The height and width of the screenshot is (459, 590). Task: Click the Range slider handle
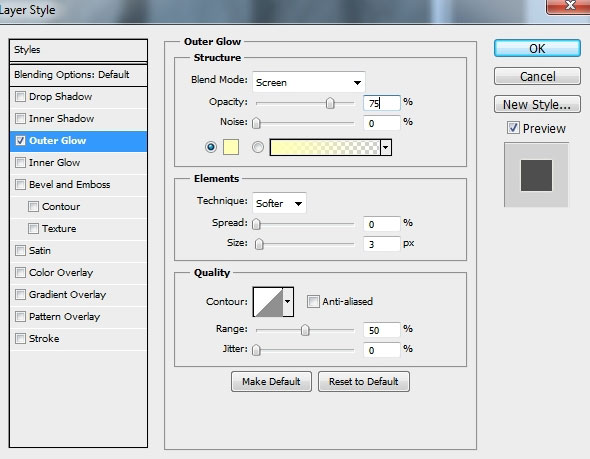pyautogui.click(x=305, y=330)
